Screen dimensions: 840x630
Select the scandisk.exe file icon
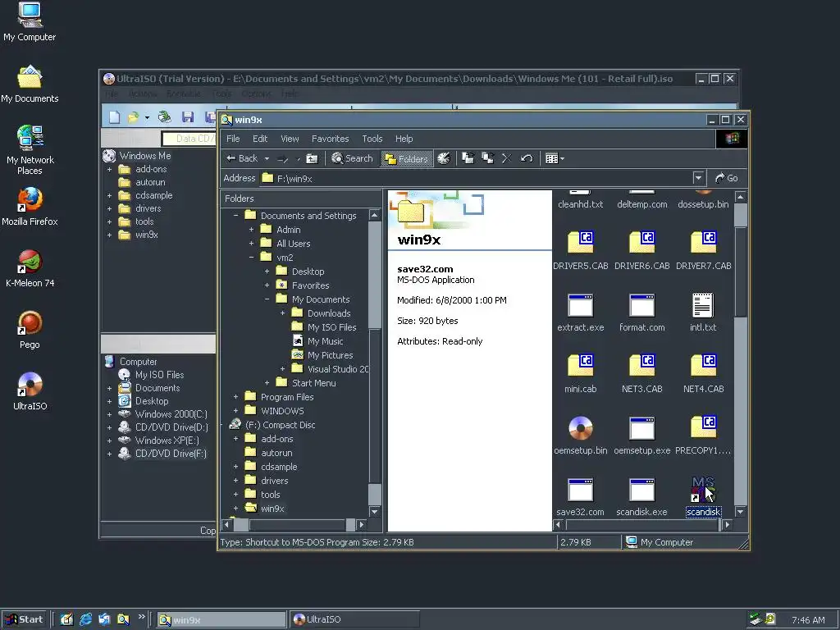click(x=641, y=490)
